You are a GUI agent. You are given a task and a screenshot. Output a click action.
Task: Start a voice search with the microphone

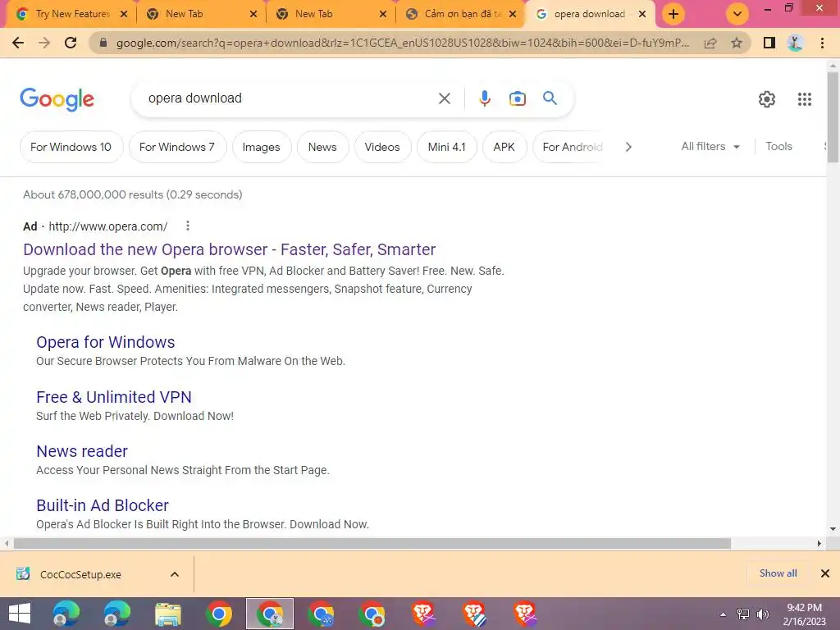[x=484, y=98]
